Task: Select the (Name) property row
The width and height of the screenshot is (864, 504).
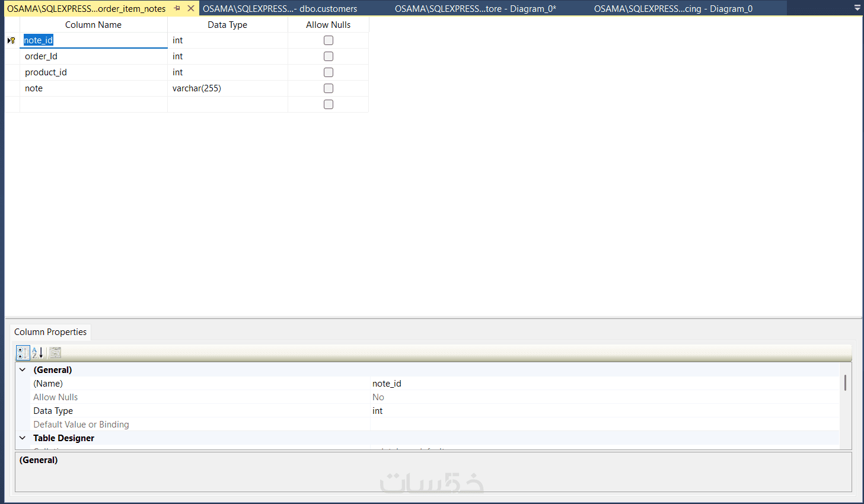Action: [435, 384]
